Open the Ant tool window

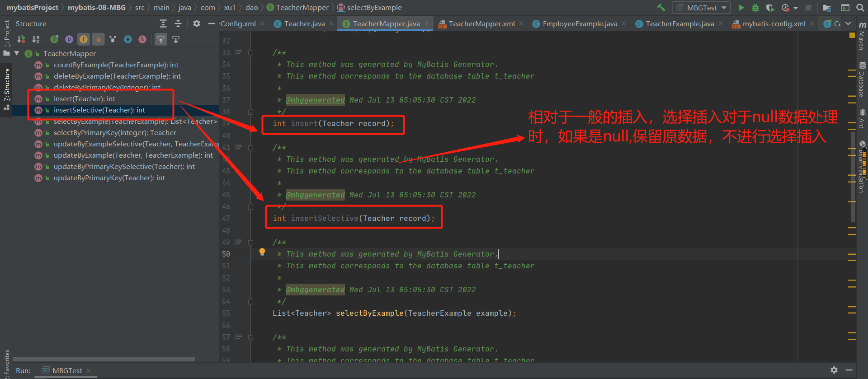coord(862,118)
